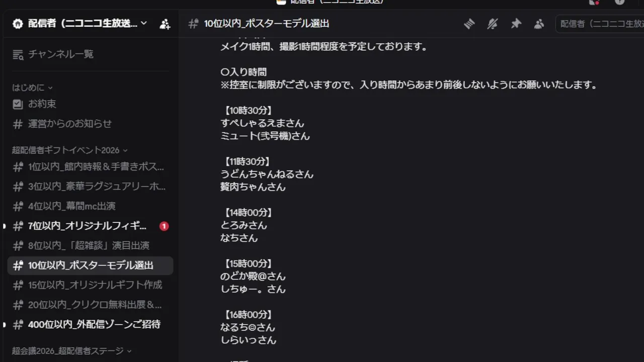
Task: Open 400位以内_外配信ゾーンご招待 channel
Action: pyautogui.click(x=91, y=324)
